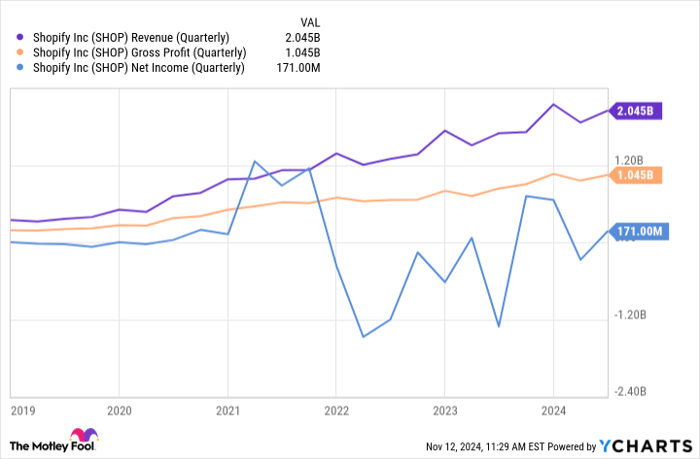Click the 2024 x-axis year label
Viewport: 700px width, 459px height.
pos(553,408)
